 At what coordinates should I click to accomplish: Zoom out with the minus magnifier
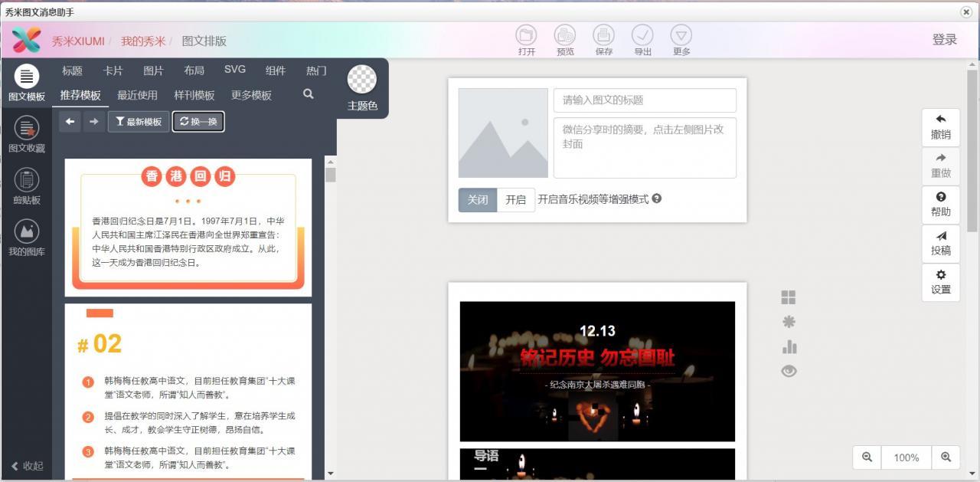pos(867,457)
